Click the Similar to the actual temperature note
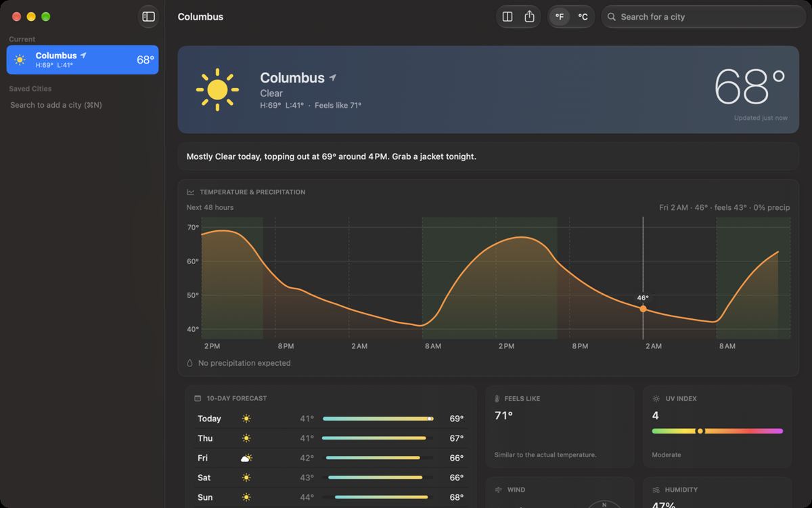The height and width of the screenshot is (508, 812). click(x=545, y=455)
